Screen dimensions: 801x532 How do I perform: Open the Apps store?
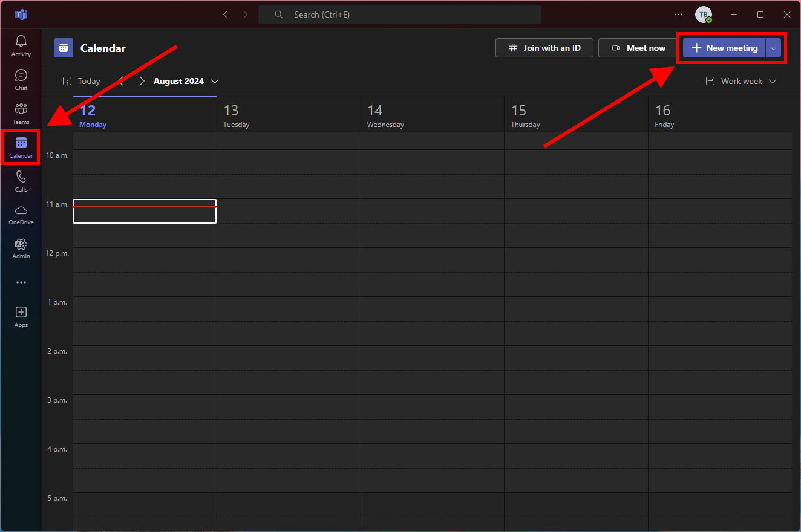click(21, 317)
